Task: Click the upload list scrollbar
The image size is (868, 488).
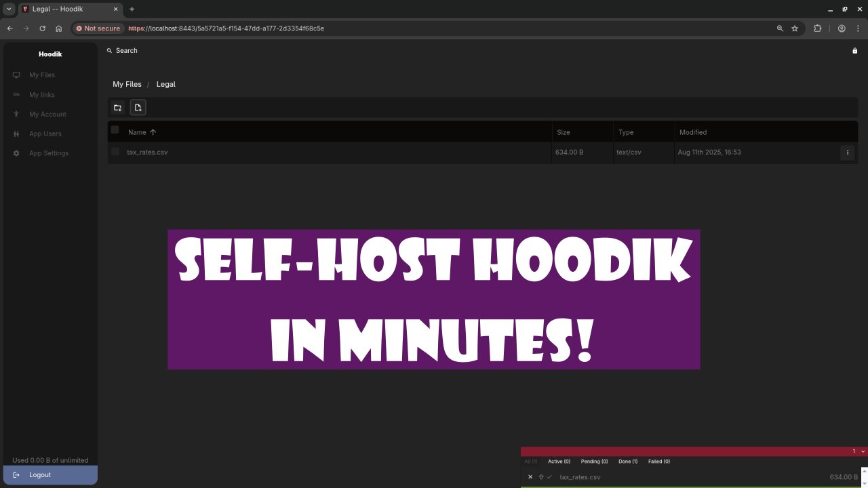Action: pos(865,476)
